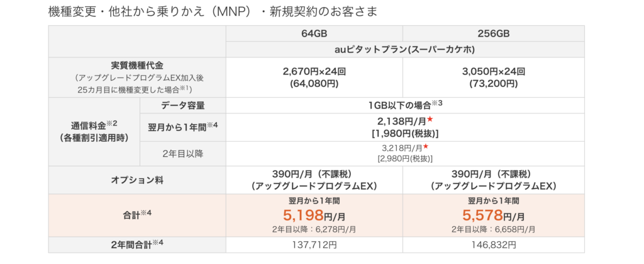Image resolution: width=644 pixels, height=264 pixels.
Task: Click the red star next to 2,138円/月
Action: [430, 119]
